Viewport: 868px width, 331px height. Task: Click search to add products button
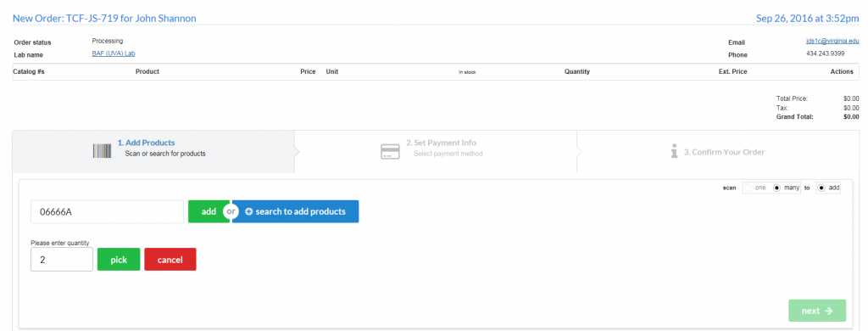tap(296, 212)
